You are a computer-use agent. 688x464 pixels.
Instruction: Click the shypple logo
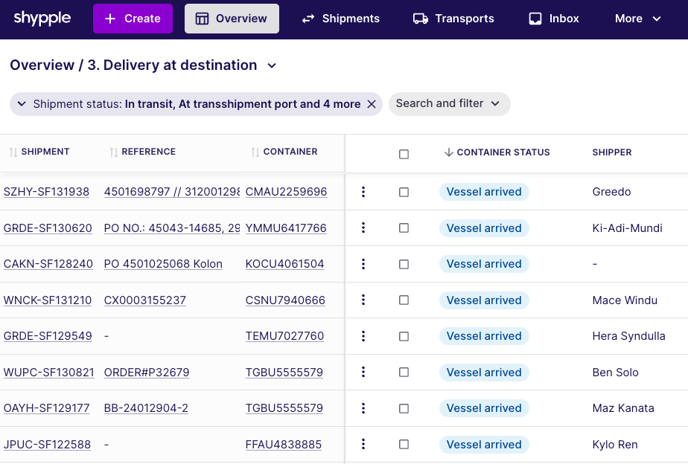[42, 18]
